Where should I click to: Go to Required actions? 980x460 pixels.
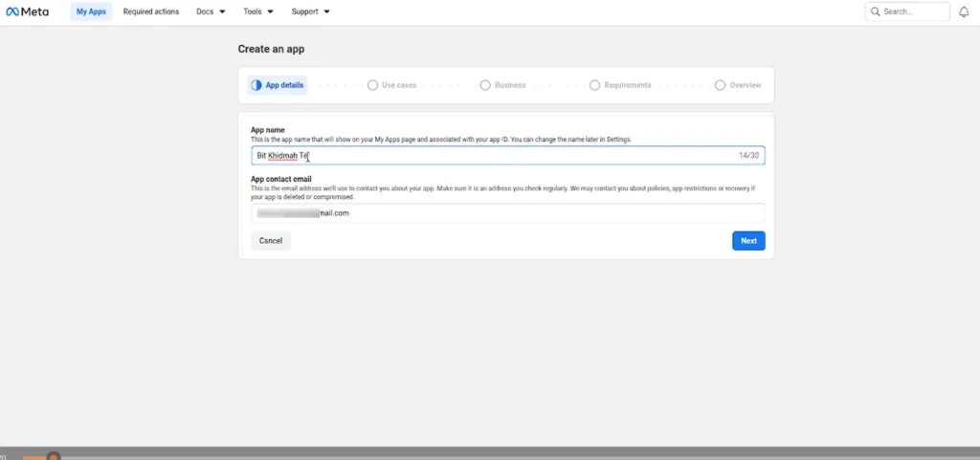point(150,11)
